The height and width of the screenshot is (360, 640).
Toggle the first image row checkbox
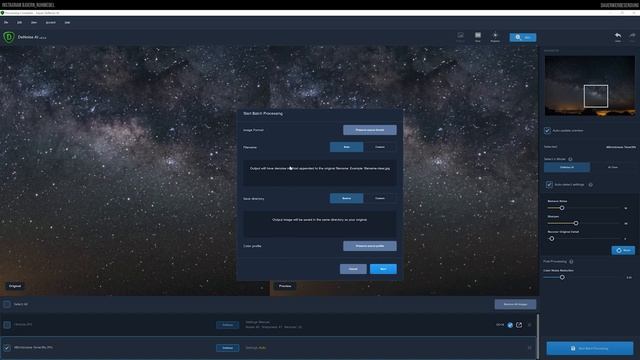pyautogui.click(x=7, y=324)
